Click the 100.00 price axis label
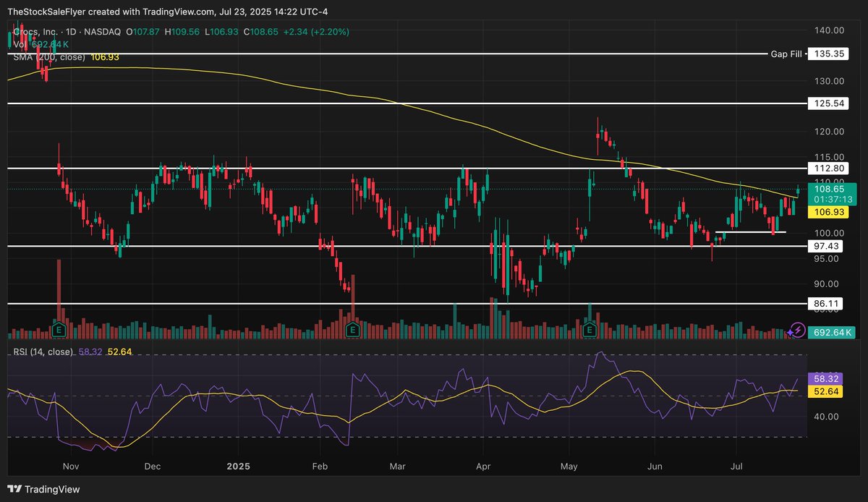Viewport: 868px width, 502px height. tap(830, 233)
